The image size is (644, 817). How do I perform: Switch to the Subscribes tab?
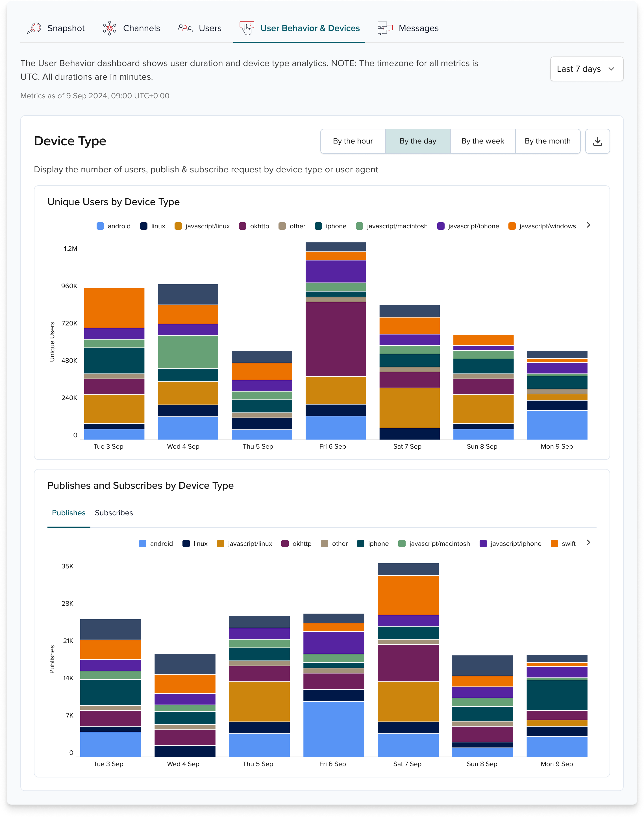[114, 513]
